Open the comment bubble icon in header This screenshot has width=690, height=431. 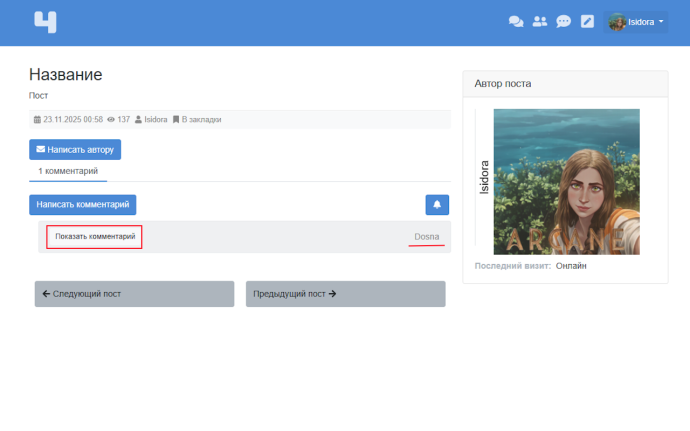coord(564,21)
